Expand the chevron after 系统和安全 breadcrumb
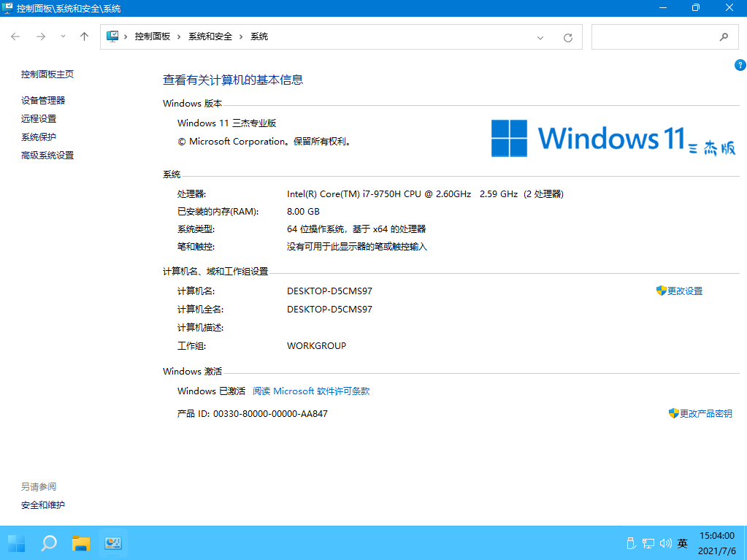Screen dimensions: 747x560 click(x=240, y=37)
